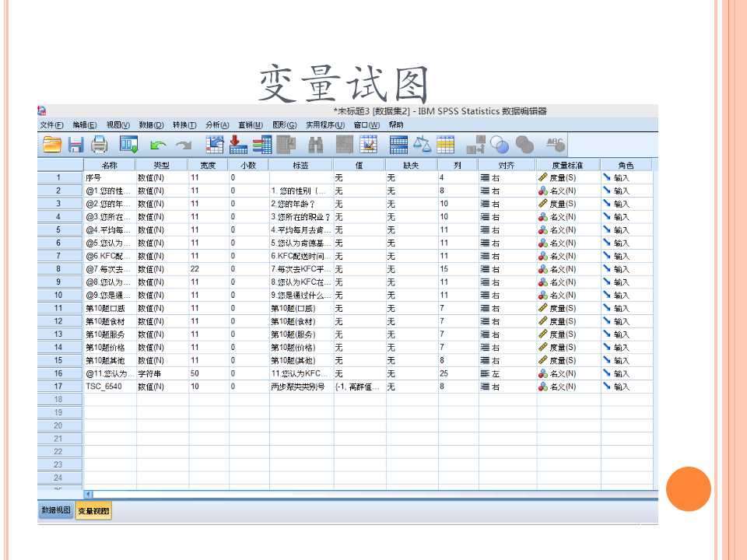Image resolution: width=747 pixels, height=560 pixels.
Task: Click the 缺失 column header
Action: [x=411, y=165]
